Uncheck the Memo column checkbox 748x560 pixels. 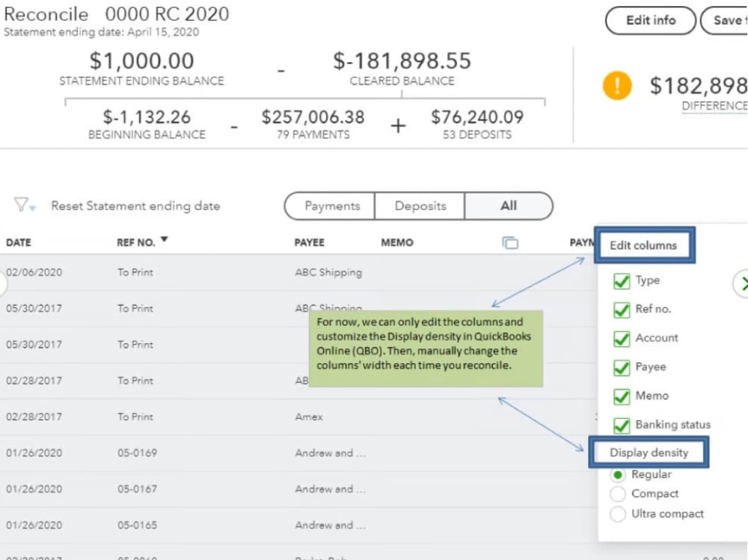click(x=622, y=396)
